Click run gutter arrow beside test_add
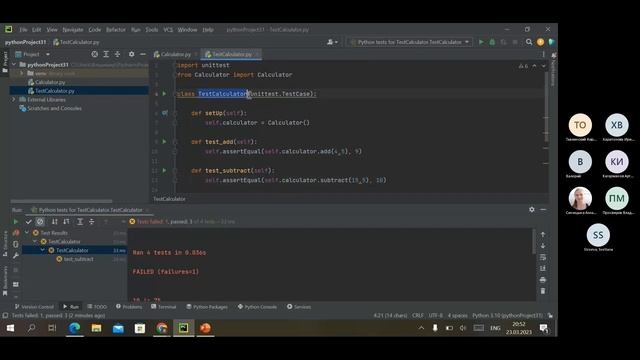 click(x=164, y=142)
